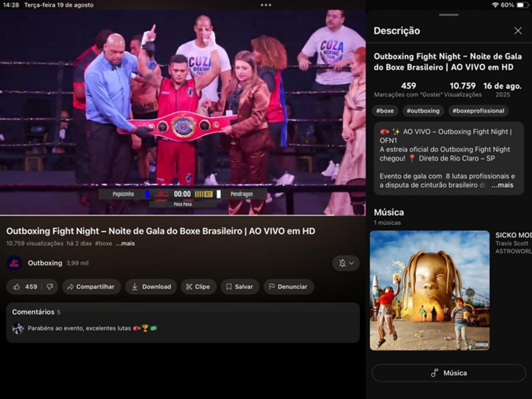
Task: Close the Descrição panel
Action: (518, 30)
